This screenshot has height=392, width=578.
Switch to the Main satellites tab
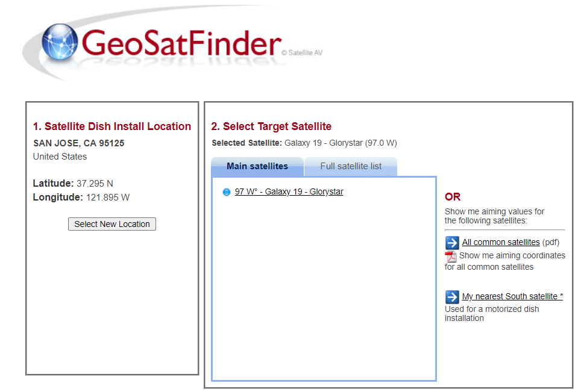(x=257, y=166)
